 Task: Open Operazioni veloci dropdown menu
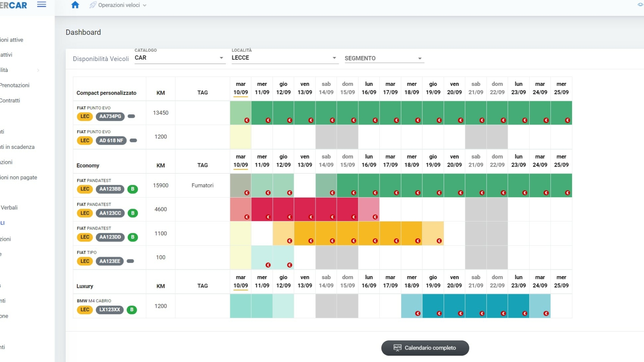[118, 5]
